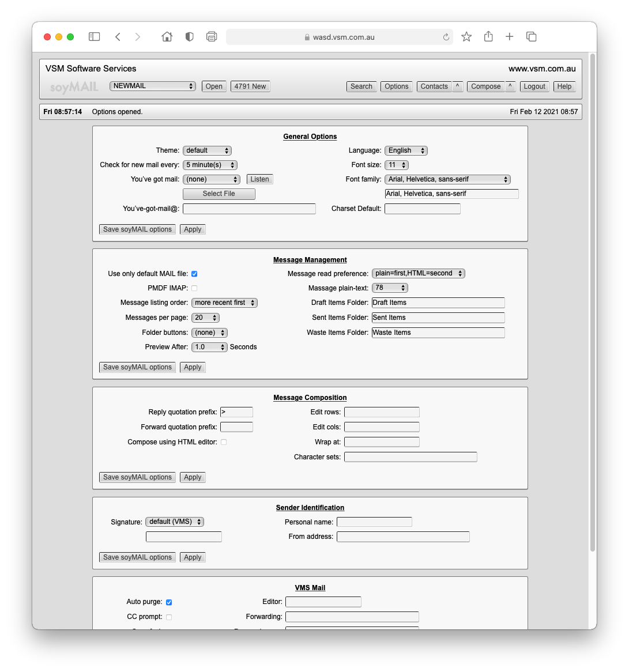Click the 4791 New button

(250, 86)
